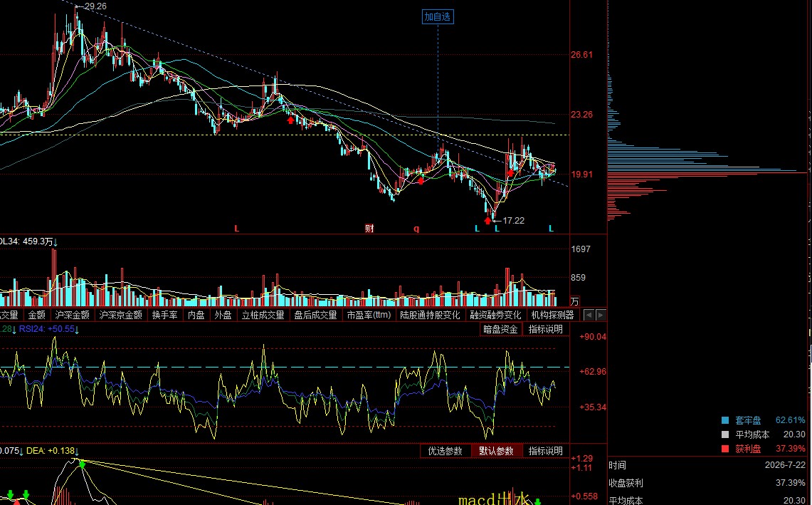The image size is (812, 505).
Task: Switch to the 换手率 tab
Action: (164, 316)
